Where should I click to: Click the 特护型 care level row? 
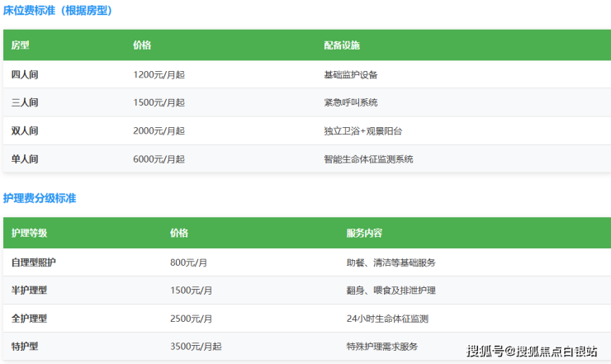pos(25,346)
